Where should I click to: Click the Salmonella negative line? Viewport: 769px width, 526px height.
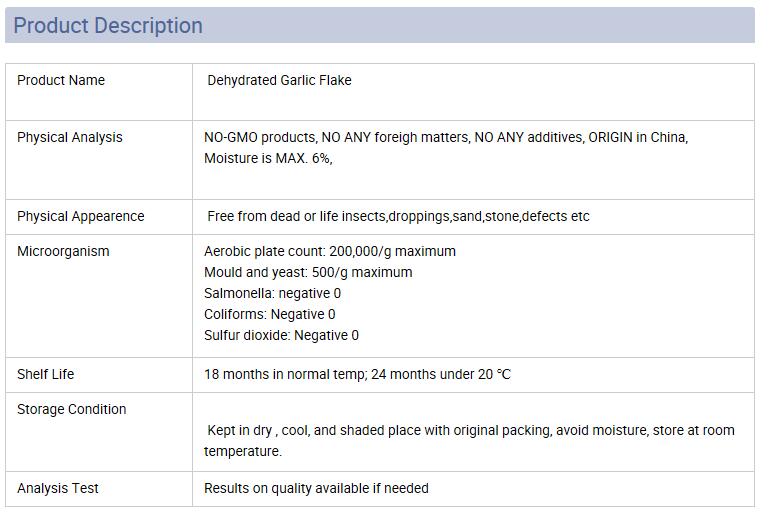[272, 294]
